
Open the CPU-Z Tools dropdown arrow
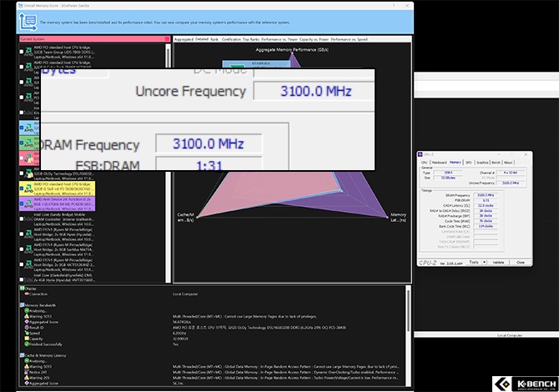point(485,262)
